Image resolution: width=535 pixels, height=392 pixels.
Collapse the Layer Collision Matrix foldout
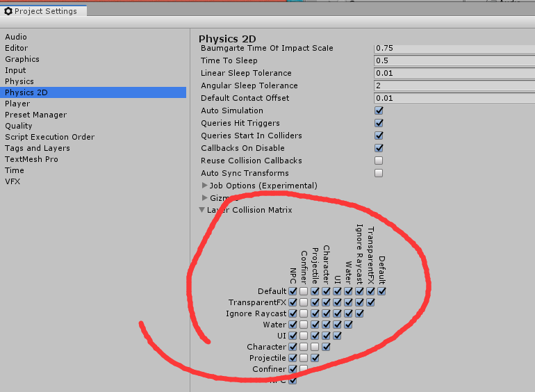(x=202, y=210)
